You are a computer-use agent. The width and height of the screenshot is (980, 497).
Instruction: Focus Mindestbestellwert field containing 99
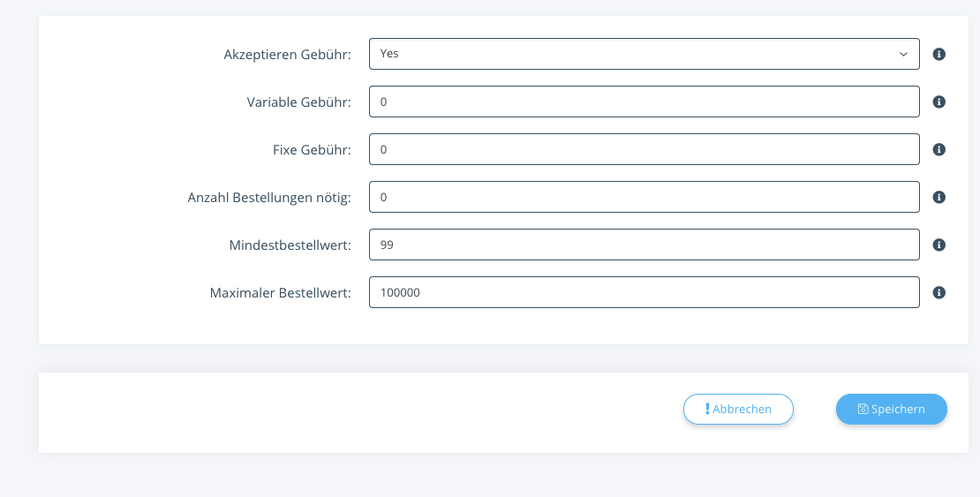pos(645,245)
